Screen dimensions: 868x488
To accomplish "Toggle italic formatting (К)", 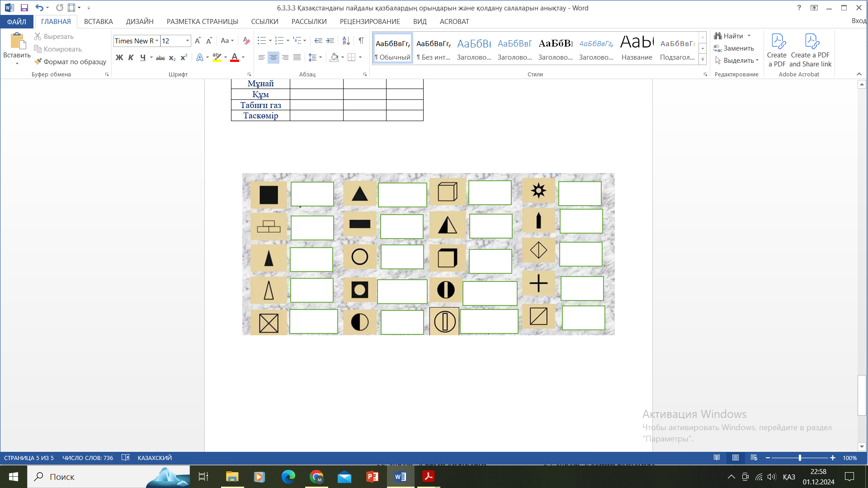I will pos(131,57).
